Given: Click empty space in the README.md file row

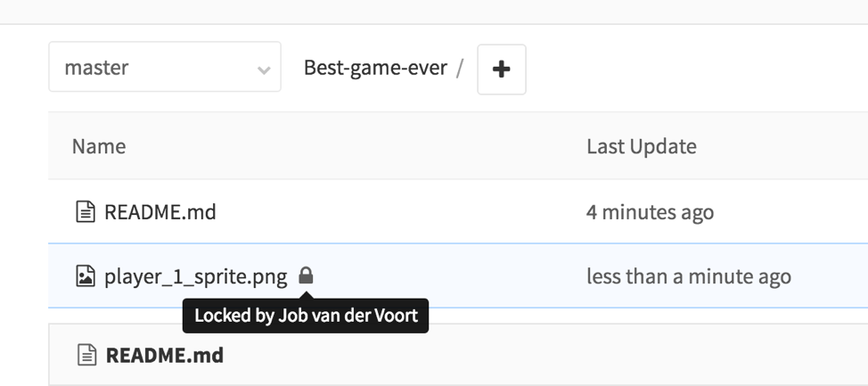Looking at the screenshot, I should tap(401, 212).
